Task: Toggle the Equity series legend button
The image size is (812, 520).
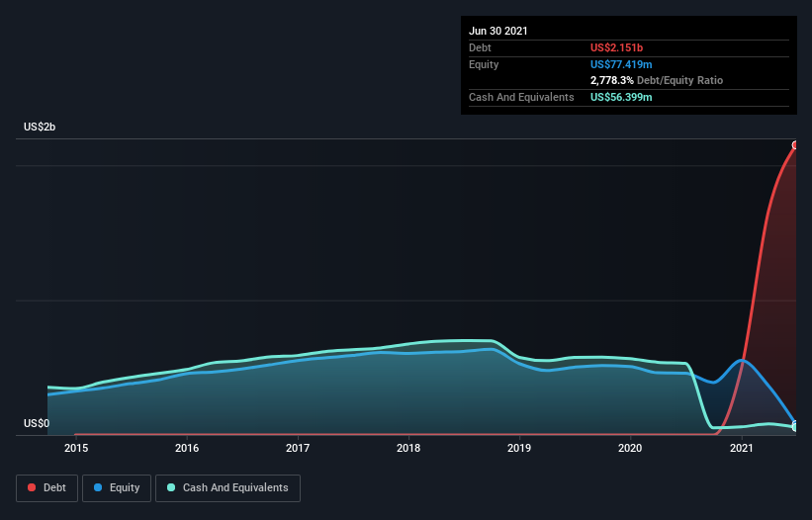Action: (117, 488)
